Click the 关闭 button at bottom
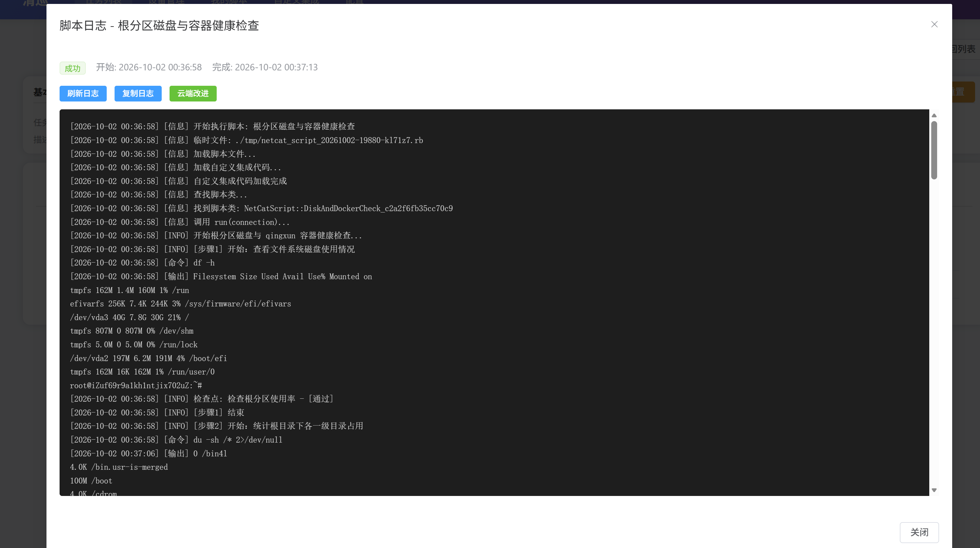Viewport: 980px width, 548px height. 919,532
